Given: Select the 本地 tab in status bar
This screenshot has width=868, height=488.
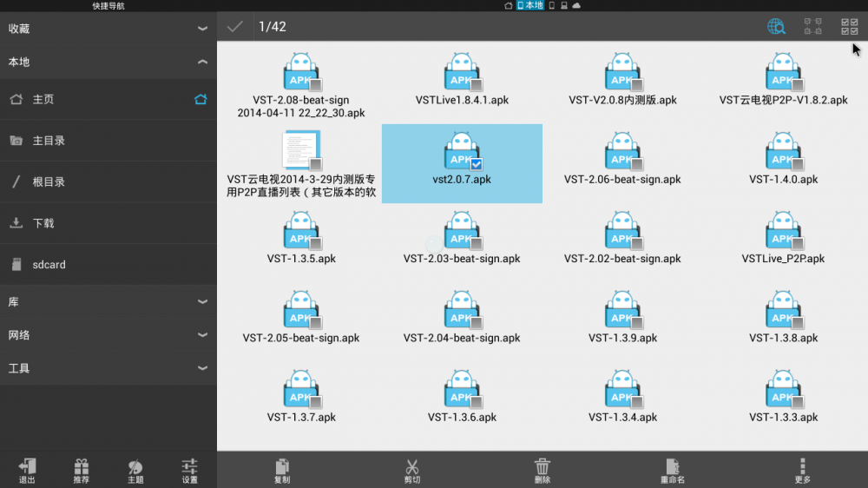Looking at the screenshot, I should click(x=530, y=5).
